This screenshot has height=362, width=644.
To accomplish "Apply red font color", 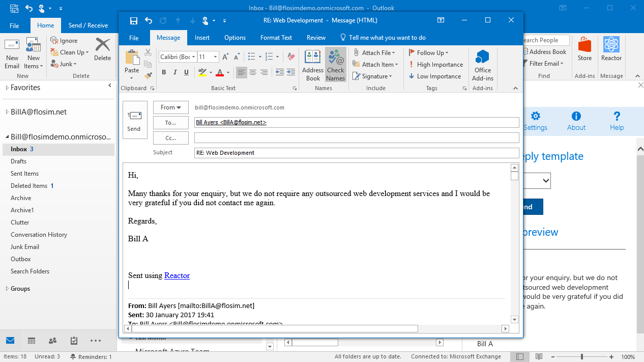I will [220, 72].
